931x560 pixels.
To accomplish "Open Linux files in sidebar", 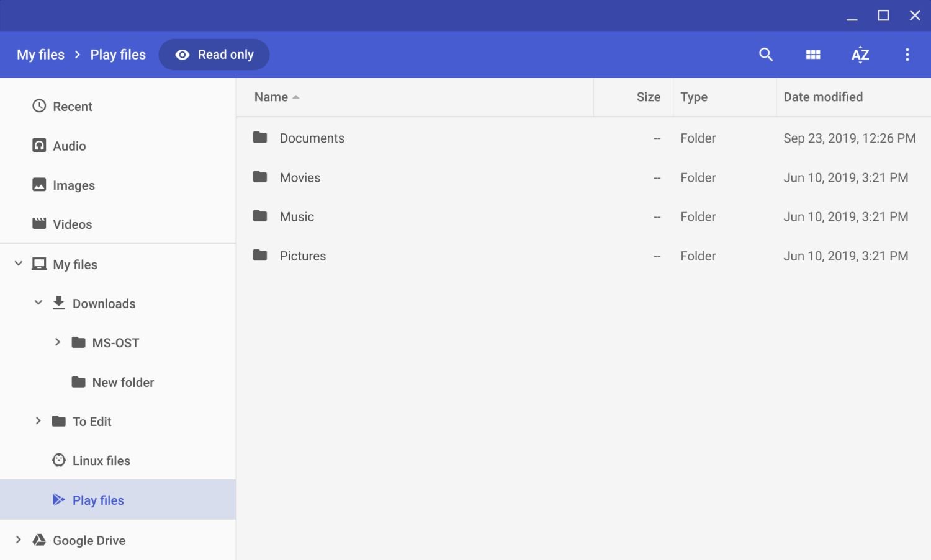I will [x=101, y=461].
